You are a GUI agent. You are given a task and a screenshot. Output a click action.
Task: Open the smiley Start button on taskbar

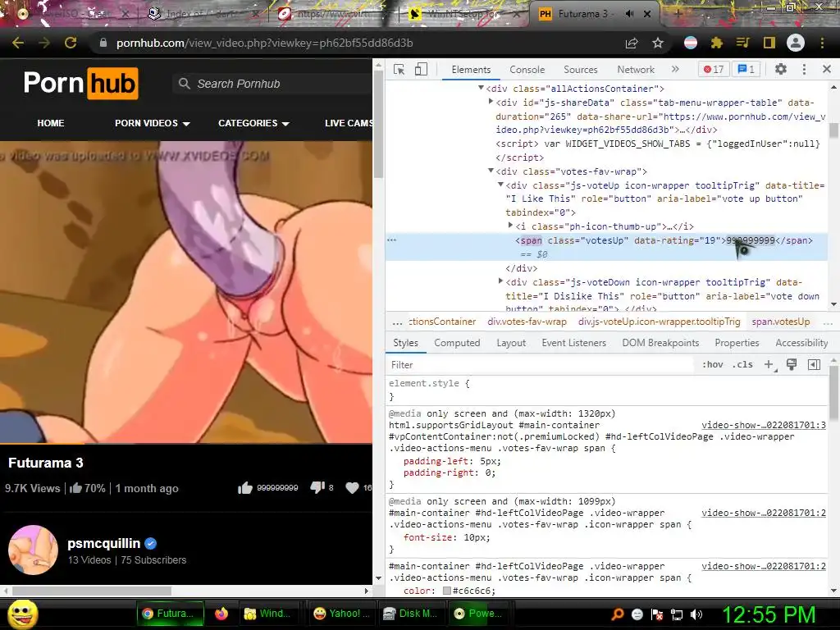(23, 614)
